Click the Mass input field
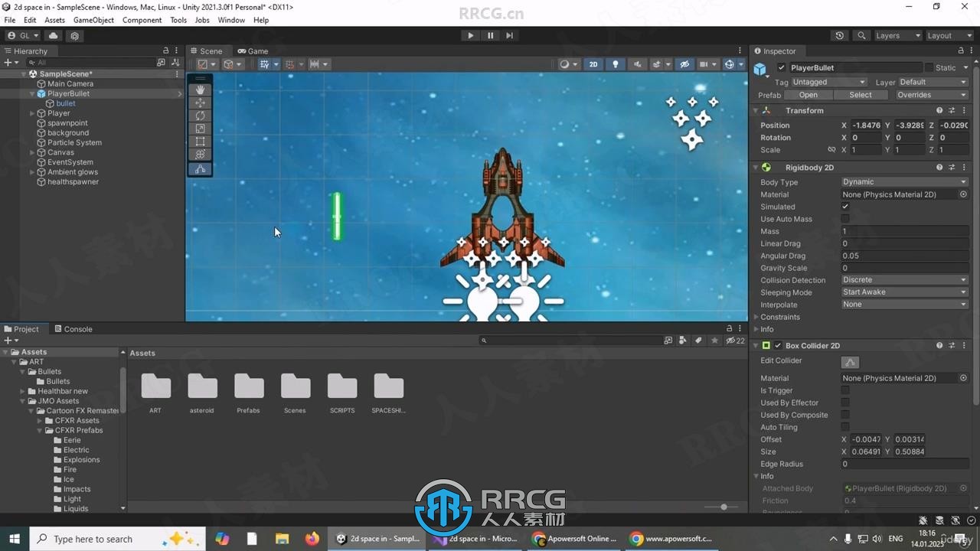The height and width of the screenshot is (551, 980). 905,231
